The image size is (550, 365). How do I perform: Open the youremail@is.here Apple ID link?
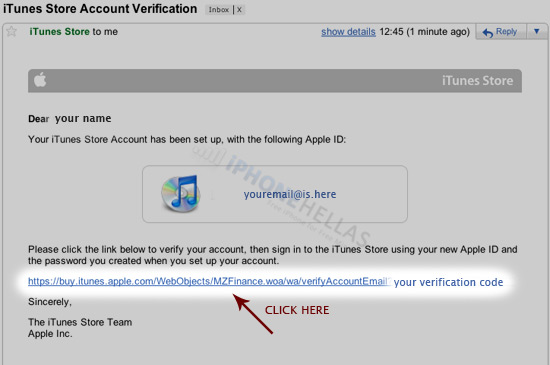(x=290, y=194)
